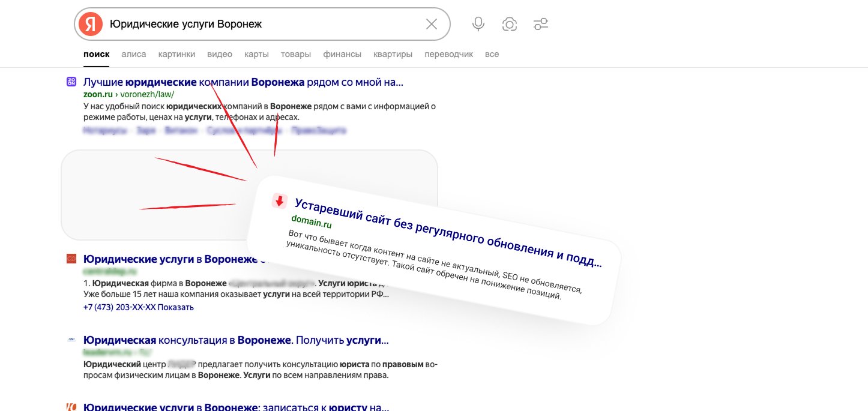Start voice search with microphone icon

pos(478,24)
